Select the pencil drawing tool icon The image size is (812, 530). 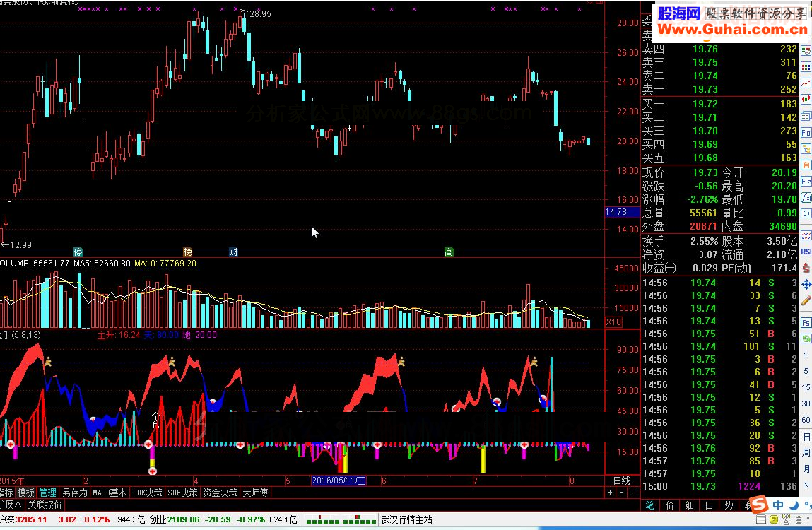click(x=806, y=300)
